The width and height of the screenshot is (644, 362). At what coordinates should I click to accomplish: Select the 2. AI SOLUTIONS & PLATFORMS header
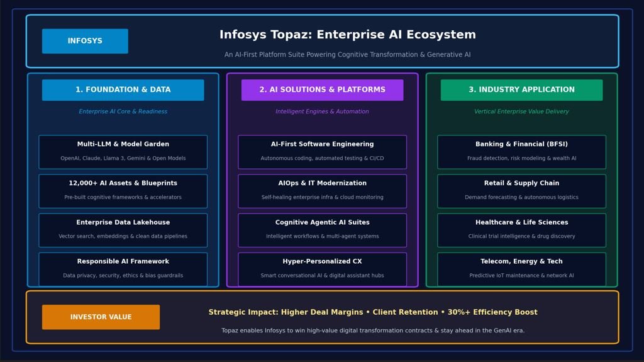[323, 89]
